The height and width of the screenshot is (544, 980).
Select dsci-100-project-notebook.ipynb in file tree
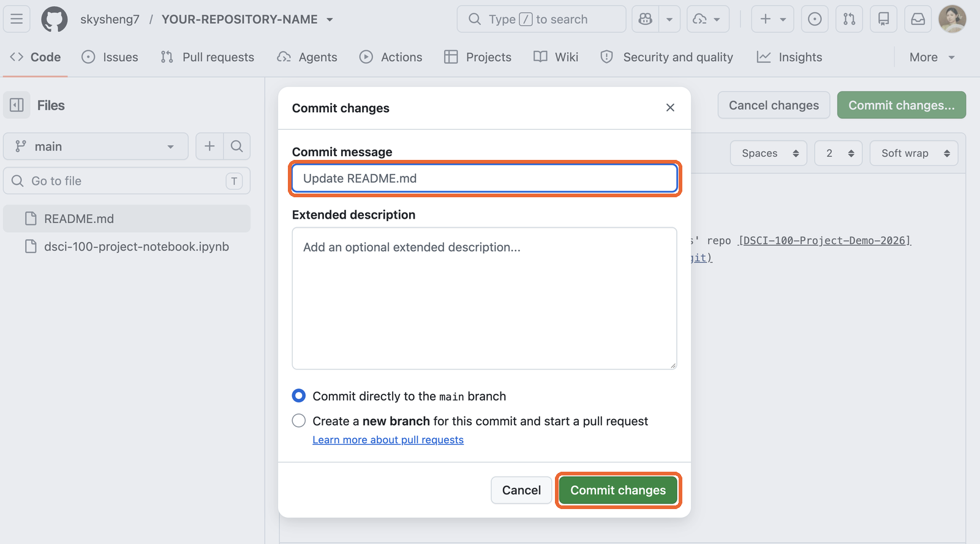tap(127, 246)
